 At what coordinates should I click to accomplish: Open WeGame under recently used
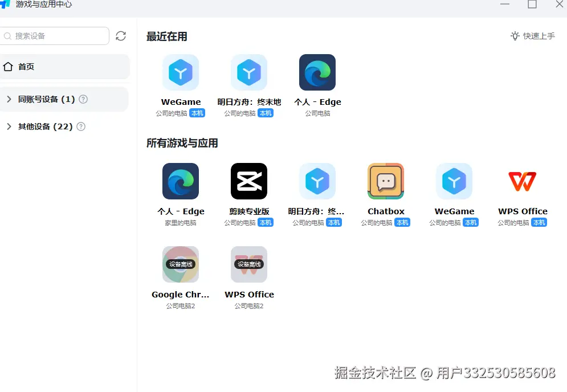(181, 72)
